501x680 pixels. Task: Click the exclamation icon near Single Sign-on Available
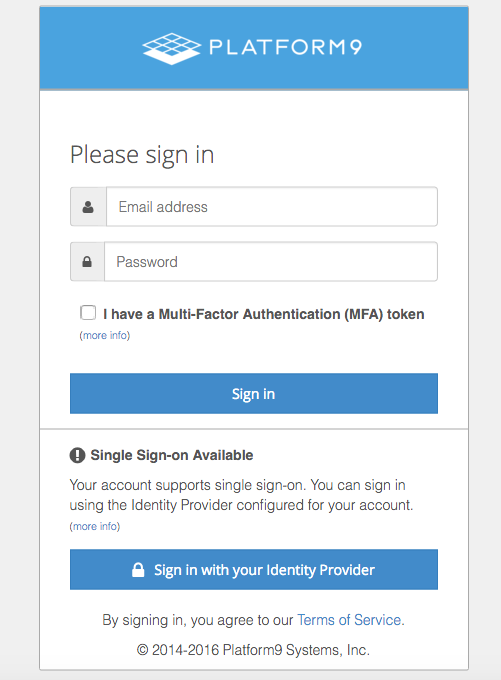(77, 455)
